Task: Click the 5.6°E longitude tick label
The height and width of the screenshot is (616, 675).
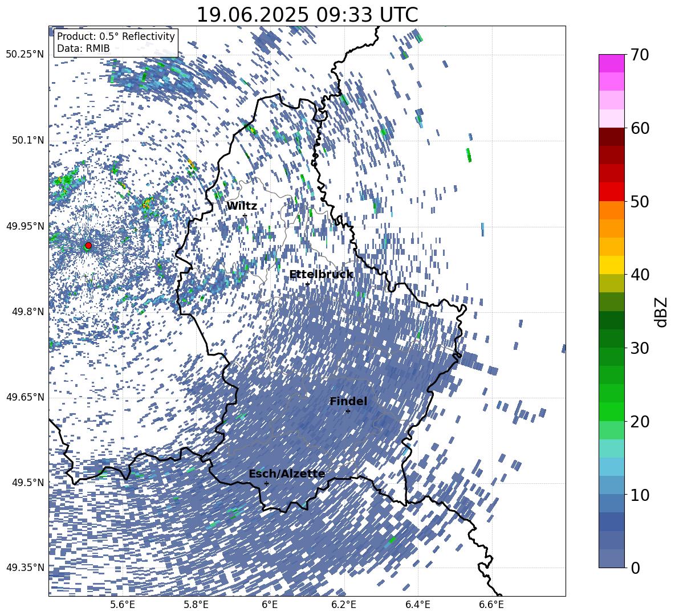Action: coord(123,605)
